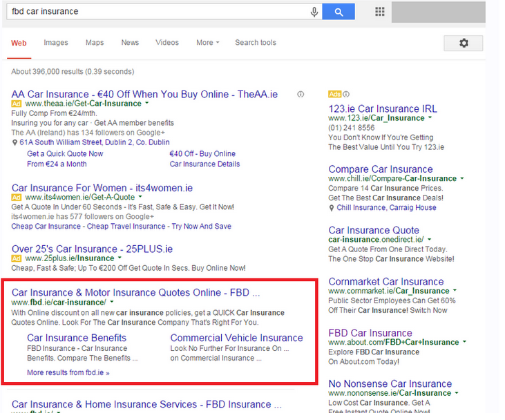Open Car Insurance & Home Insurance Services result
The height and width of the screenshot is (420, 505).
click(x=146, y=404)
